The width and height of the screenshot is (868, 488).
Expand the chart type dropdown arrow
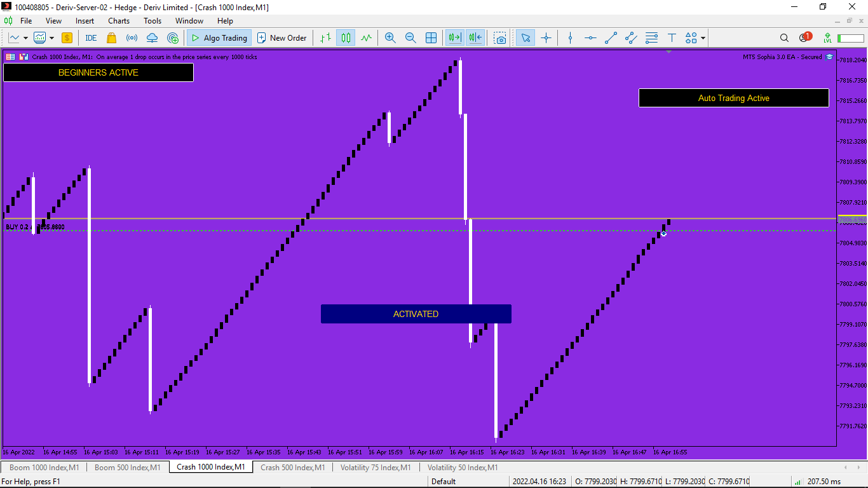[x=25, y=38]
